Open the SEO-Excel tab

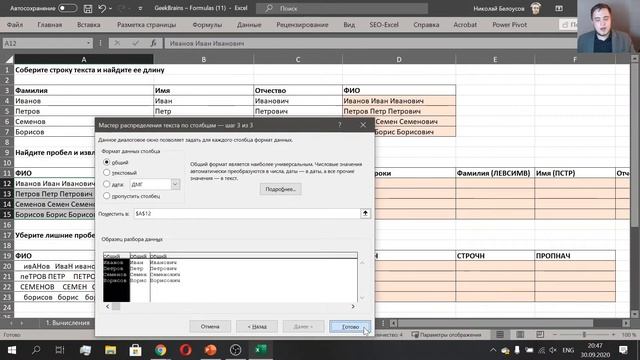(x=384, y=25)
